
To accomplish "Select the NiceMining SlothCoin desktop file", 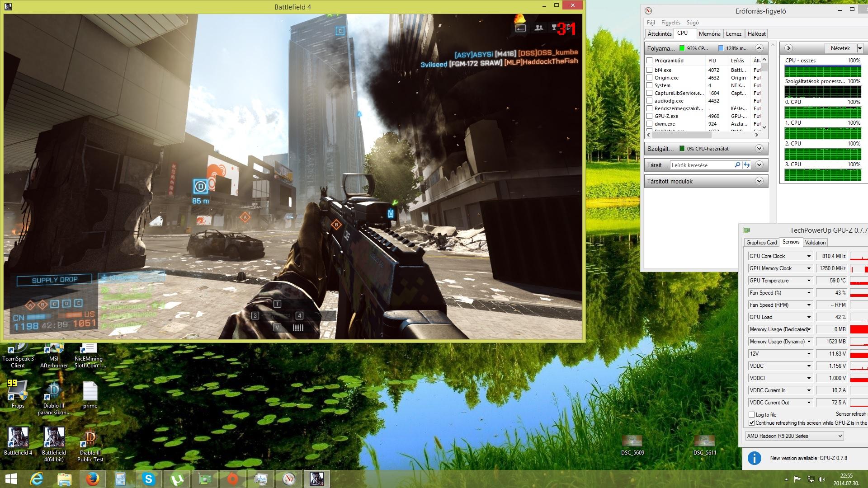I will (90, 356).
